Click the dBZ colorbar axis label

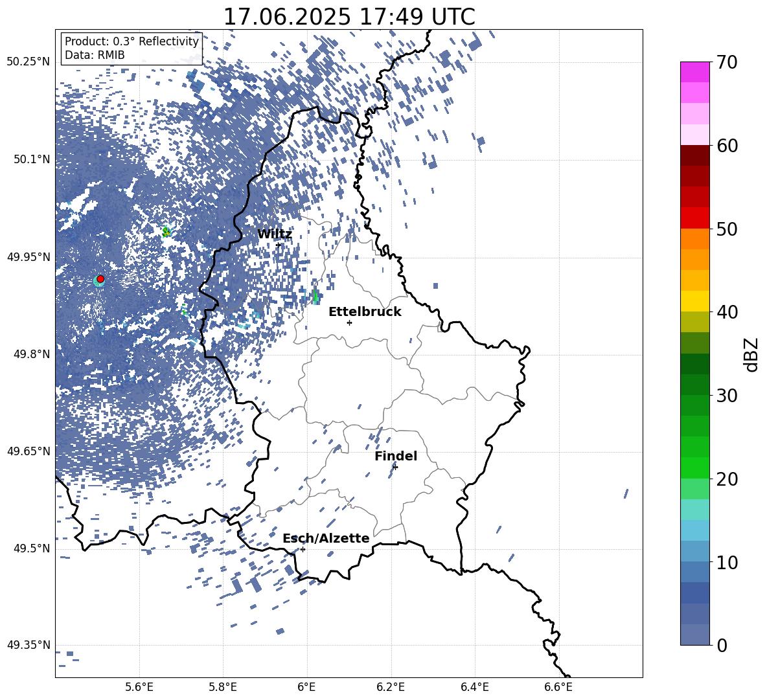pos(752,355)
